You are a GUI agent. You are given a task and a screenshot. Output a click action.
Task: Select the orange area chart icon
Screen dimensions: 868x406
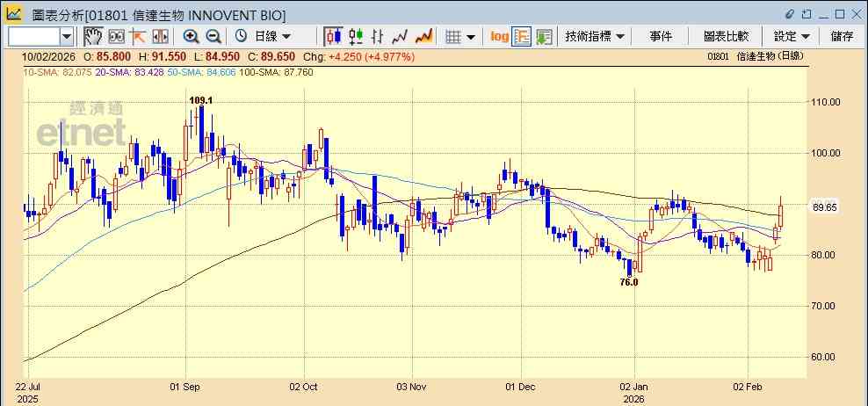[423, 37]
